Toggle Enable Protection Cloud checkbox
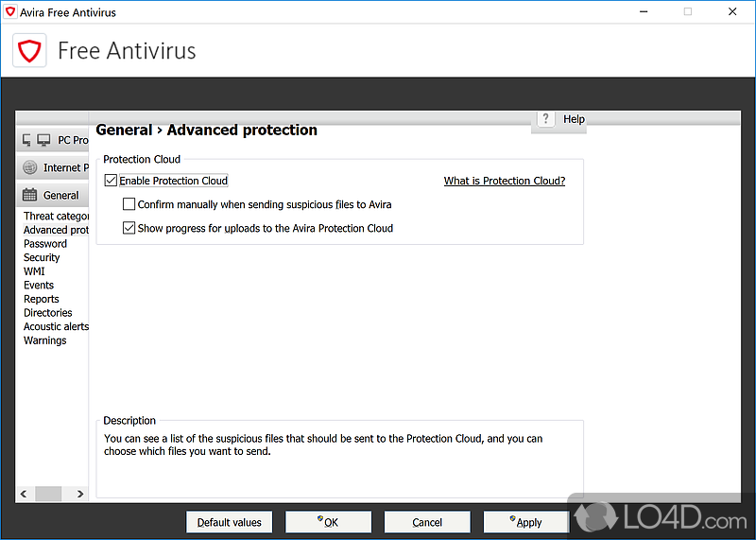The image size is (756, 540). click(111, 181)
